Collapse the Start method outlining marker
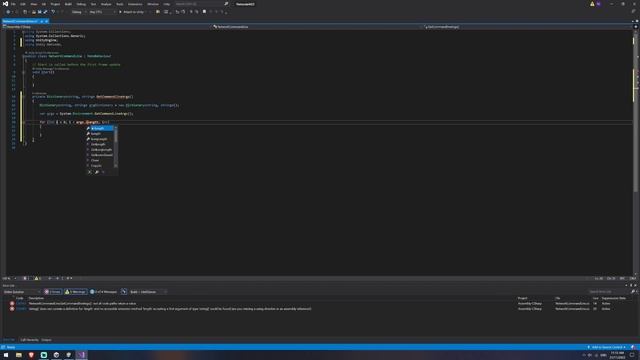The image size is (640, 360). click(x=23, y=72)
